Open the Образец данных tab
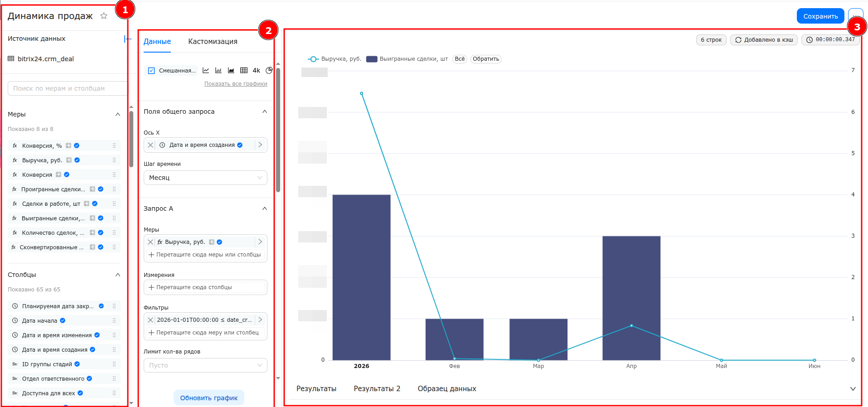 (447, 388)
